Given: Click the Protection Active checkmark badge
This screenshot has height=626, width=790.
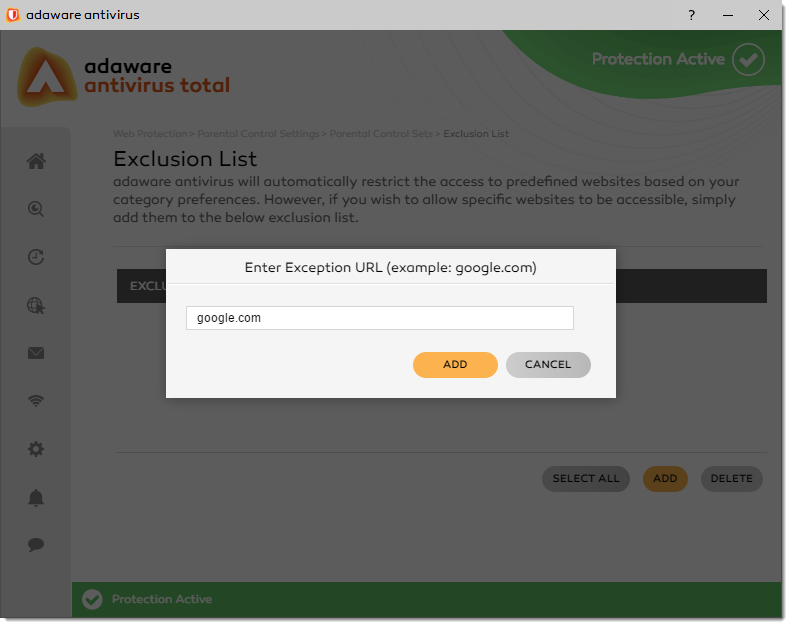Looking at the screenshot, I should point(748,59).
